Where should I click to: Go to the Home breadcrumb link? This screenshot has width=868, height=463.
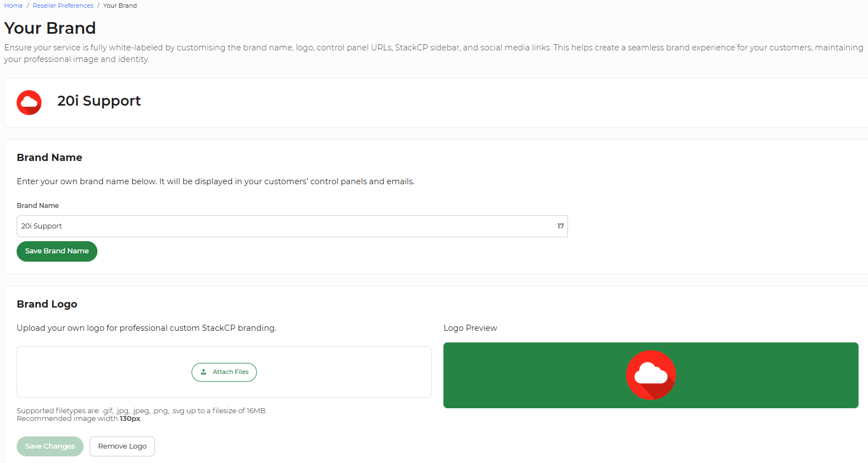(x=13, y=6)
